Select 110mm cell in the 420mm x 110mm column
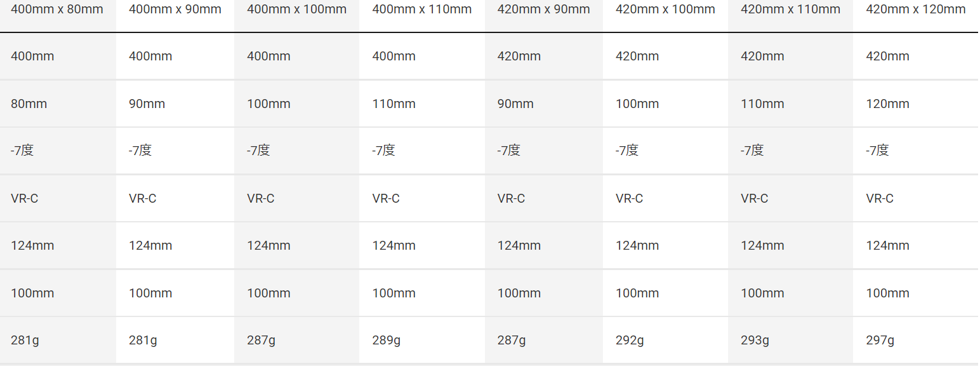 762,104
